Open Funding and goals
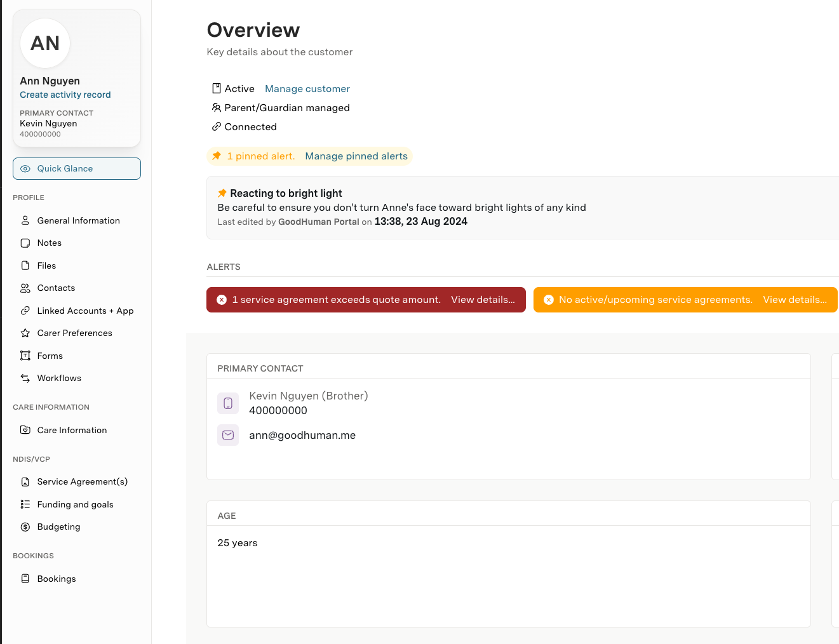839x644 pixels. [x=77, y=504]
